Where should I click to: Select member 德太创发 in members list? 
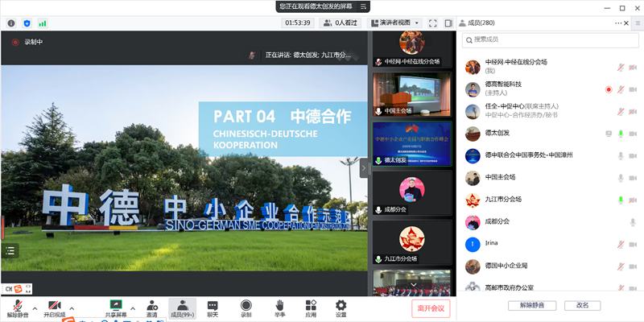click(551, 133)
